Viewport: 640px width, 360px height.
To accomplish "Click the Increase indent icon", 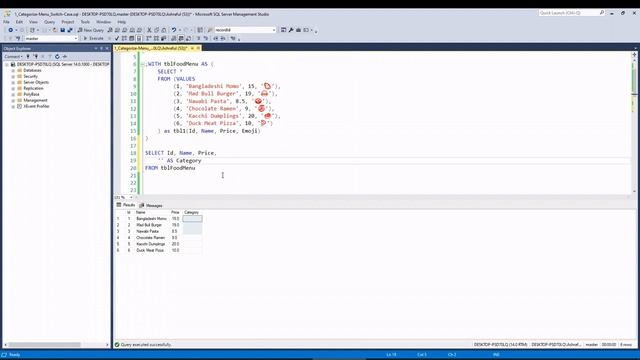I will pos(223,38).
